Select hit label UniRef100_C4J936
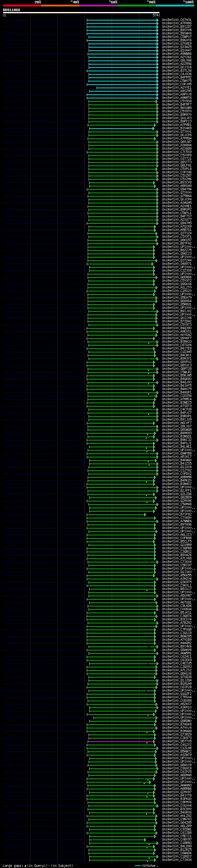 coord(177,74)
